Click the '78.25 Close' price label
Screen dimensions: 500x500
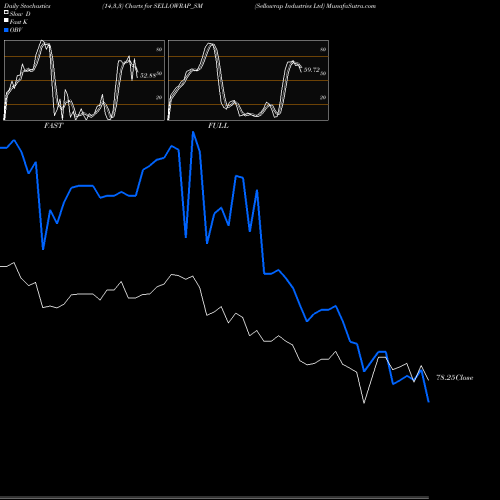(455, 378)
